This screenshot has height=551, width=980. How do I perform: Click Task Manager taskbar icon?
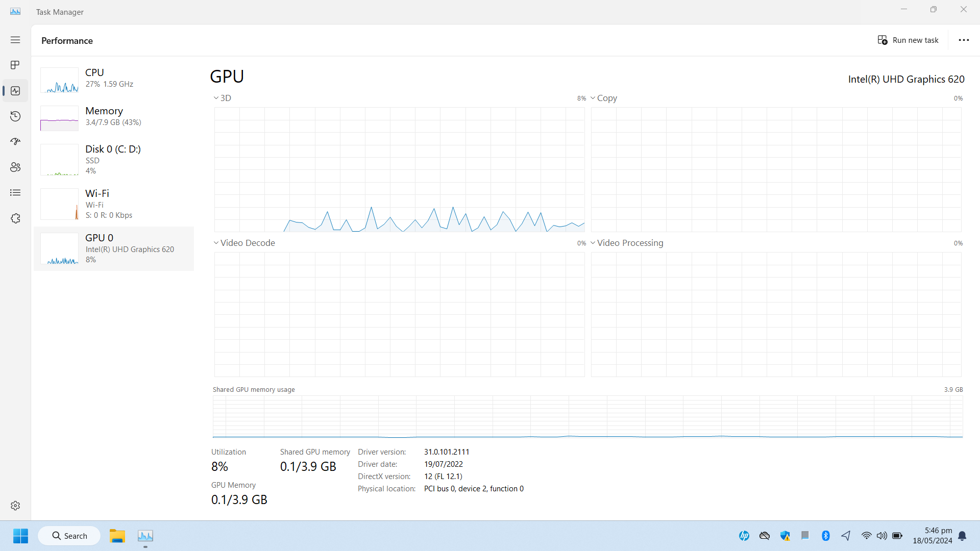click(145, 536)
